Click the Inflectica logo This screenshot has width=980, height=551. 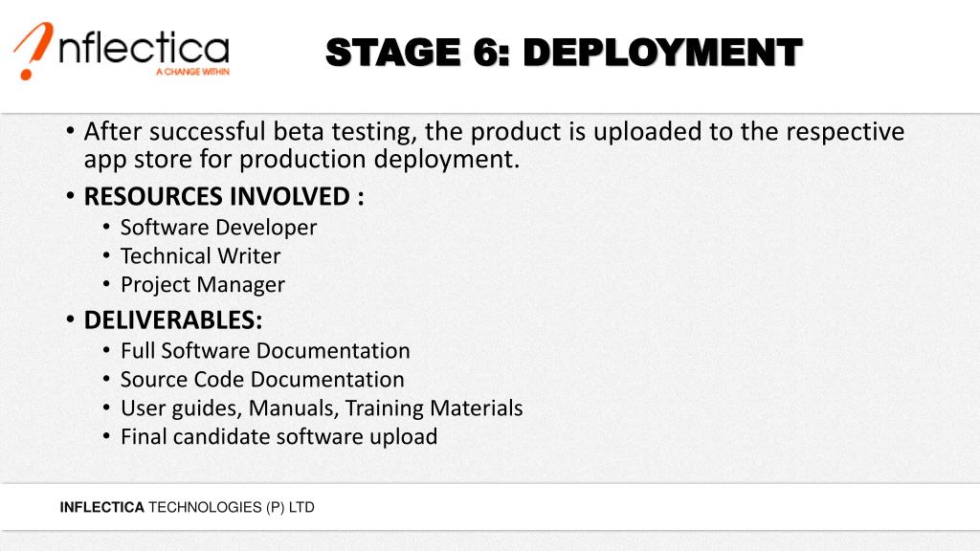122,52
